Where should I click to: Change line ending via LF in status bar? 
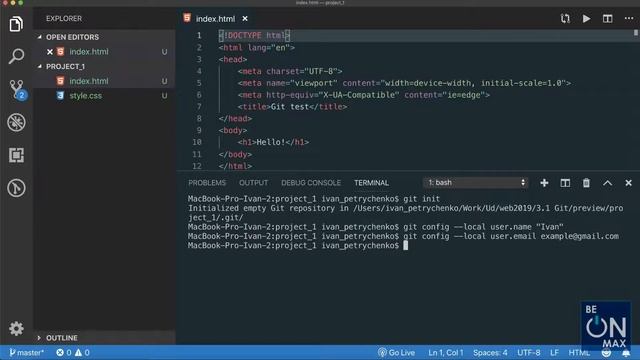[x=554, y=353]
